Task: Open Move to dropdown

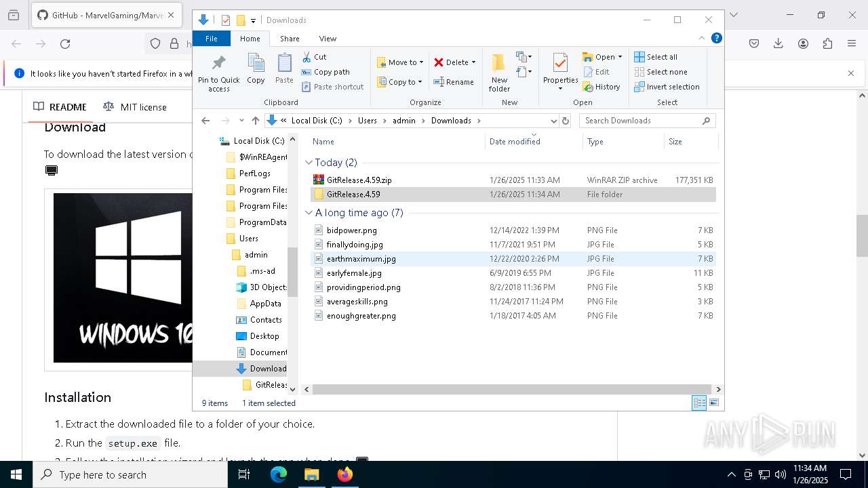Action: click(400, 62)
